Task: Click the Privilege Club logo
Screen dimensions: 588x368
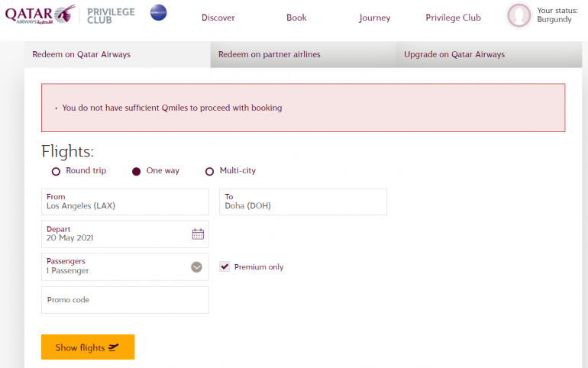Action: point(111,15)
